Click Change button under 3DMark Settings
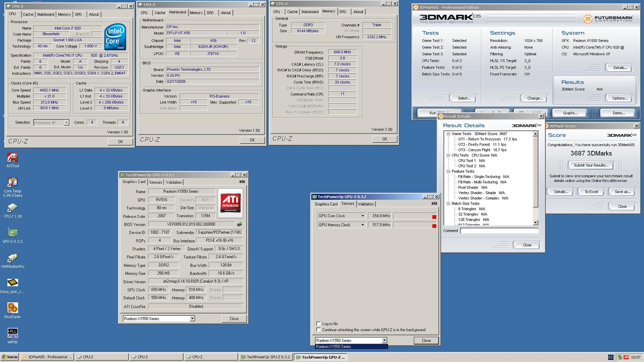Viewport: 644px width, 362px height. coord(534,98)
